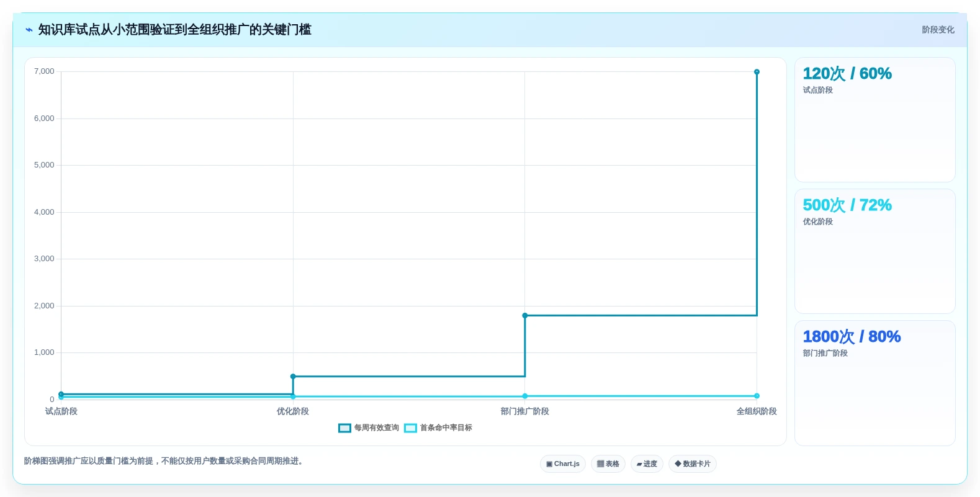This screenshot has width=980, height=497.
Task: Click the cyan target point at 全组织阶段
Action: click(x=757, y=396)
